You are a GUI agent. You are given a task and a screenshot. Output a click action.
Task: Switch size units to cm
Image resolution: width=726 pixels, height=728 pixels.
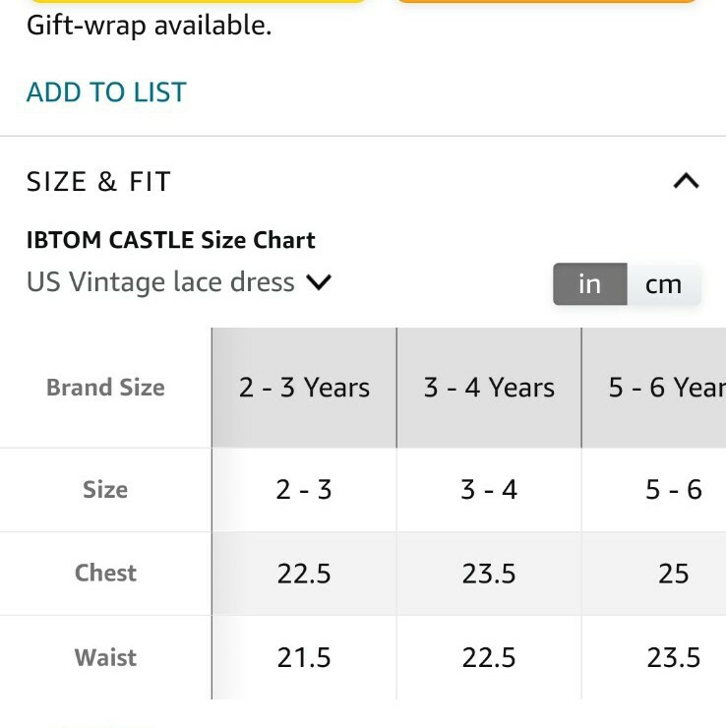click(663, 284)
